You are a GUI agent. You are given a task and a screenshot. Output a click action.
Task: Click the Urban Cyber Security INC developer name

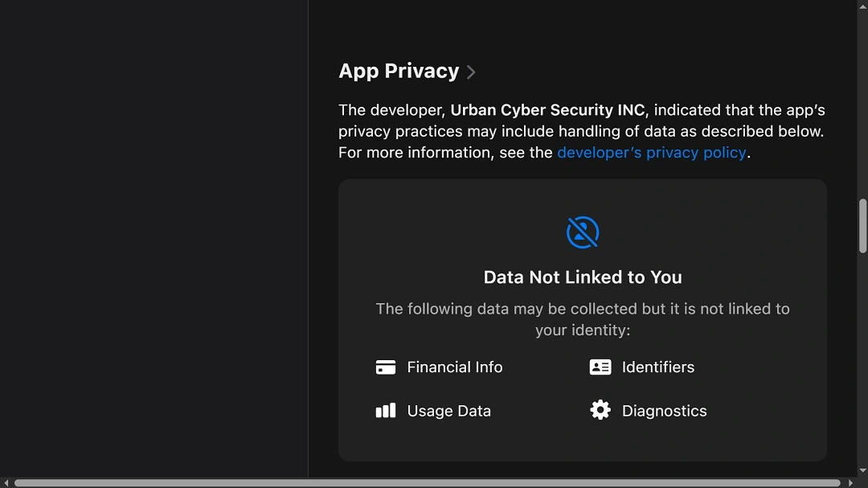[x=549, y=110]
